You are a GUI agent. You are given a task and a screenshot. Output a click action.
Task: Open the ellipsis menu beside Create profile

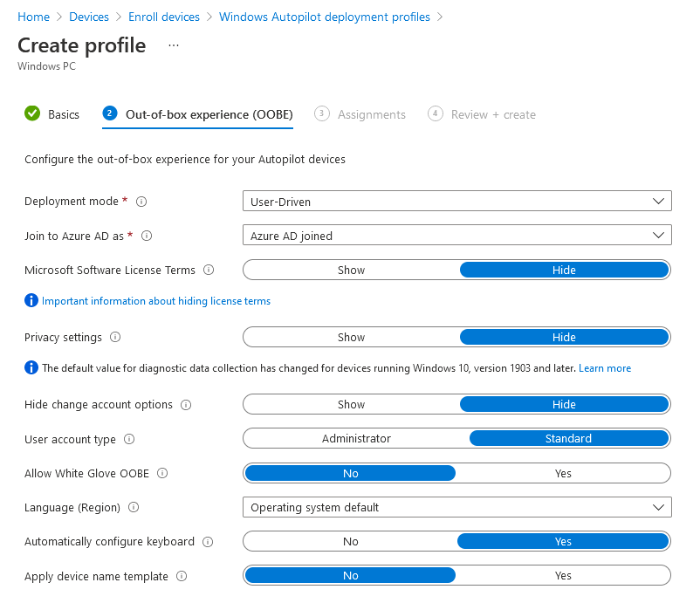point(174,45)
